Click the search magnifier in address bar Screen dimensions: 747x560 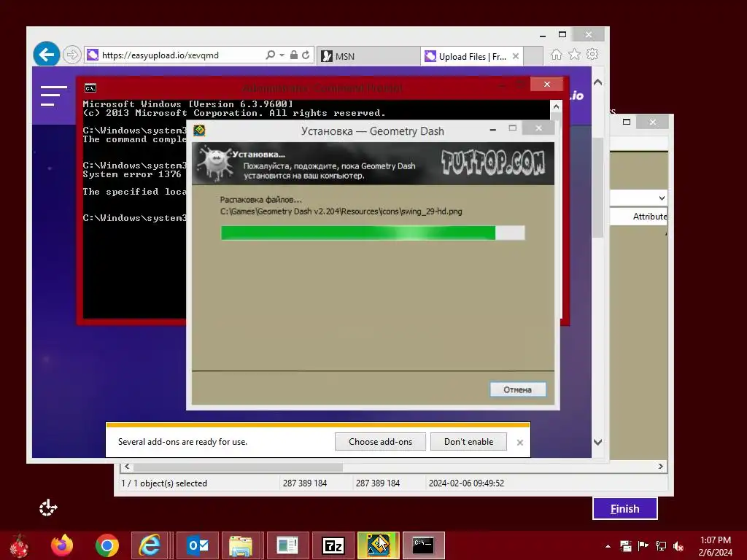tap(270, 55)
